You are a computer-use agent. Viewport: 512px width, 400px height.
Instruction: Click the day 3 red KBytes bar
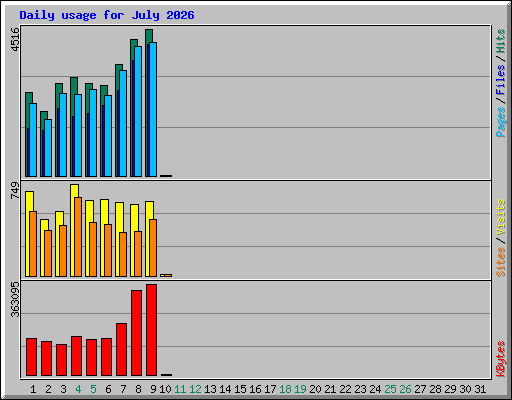[x=61, y=360]
